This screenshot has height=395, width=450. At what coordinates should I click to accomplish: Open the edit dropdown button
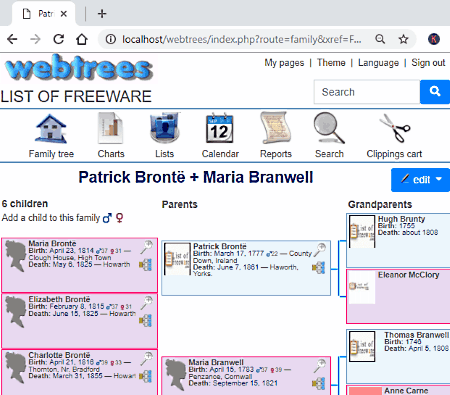tap(421, 180)
